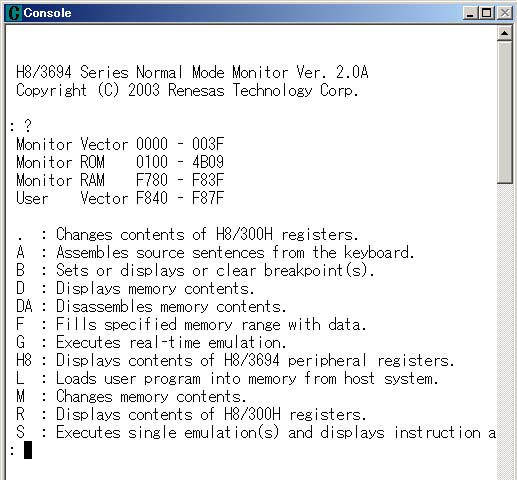The height and width of the screenshot is (480, 517).
Task: Click the 'B : Sets or displays' breakpoint line
Action: point(195,270)
